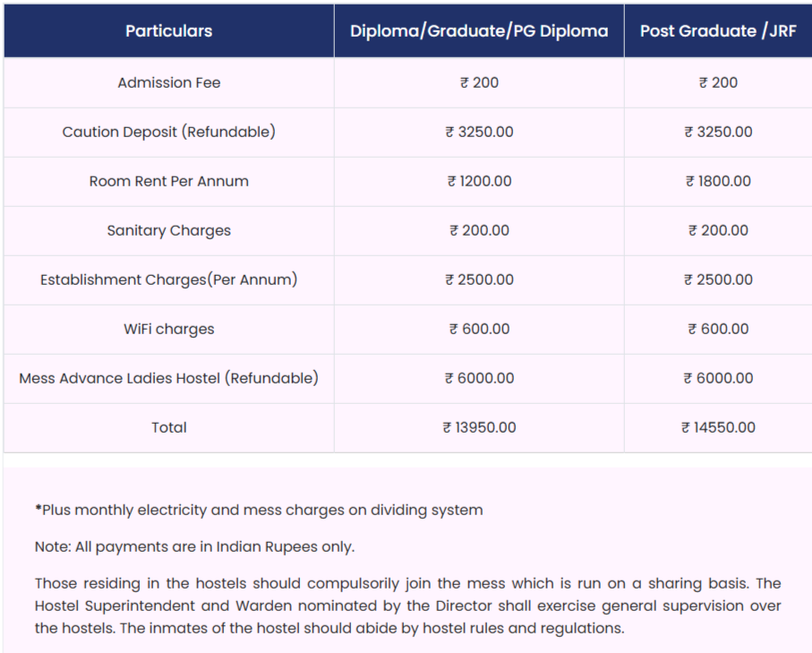
Task: Select the ₹ 13950.00 total amount
Action: coord(479,427)
